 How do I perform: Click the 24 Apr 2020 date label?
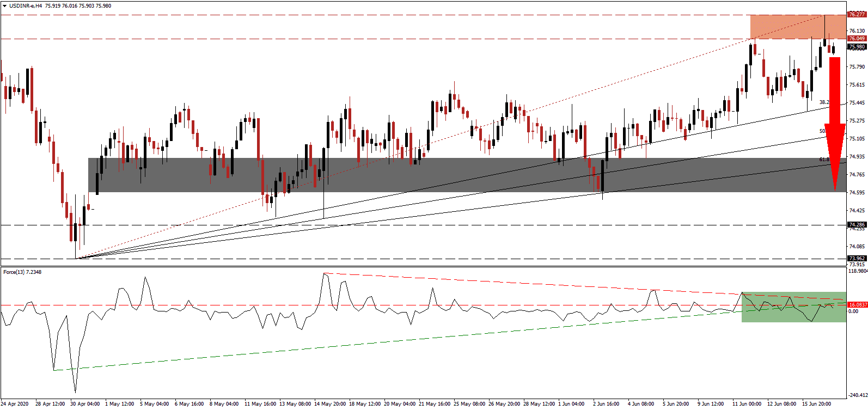pos(15,404)
